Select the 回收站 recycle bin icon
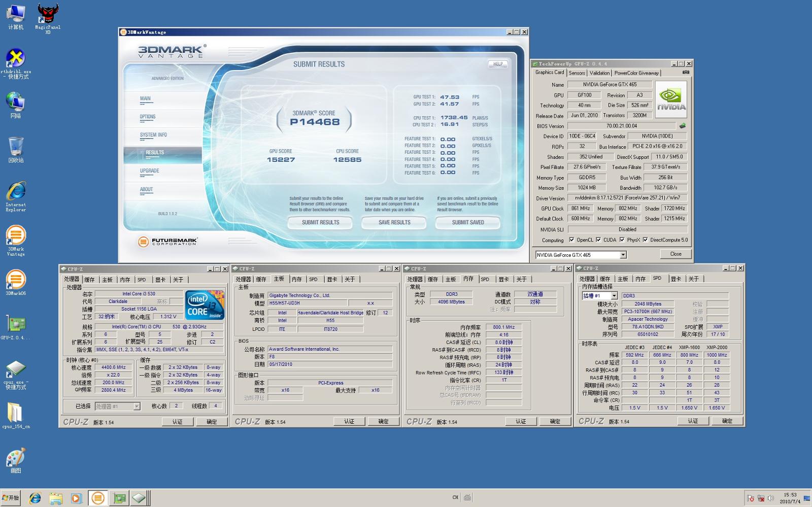 click(16, 149)
